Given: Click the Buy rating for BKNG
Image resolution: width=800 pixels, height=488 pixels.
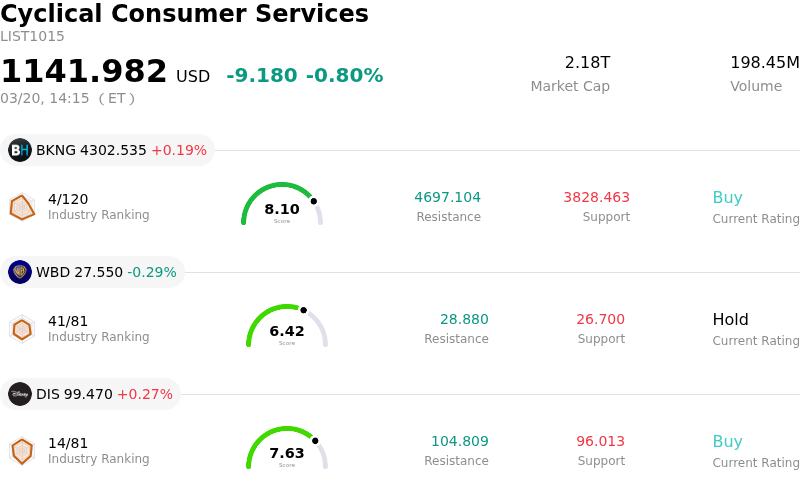Looking at the screenshot, I should [x=727, y=198].
